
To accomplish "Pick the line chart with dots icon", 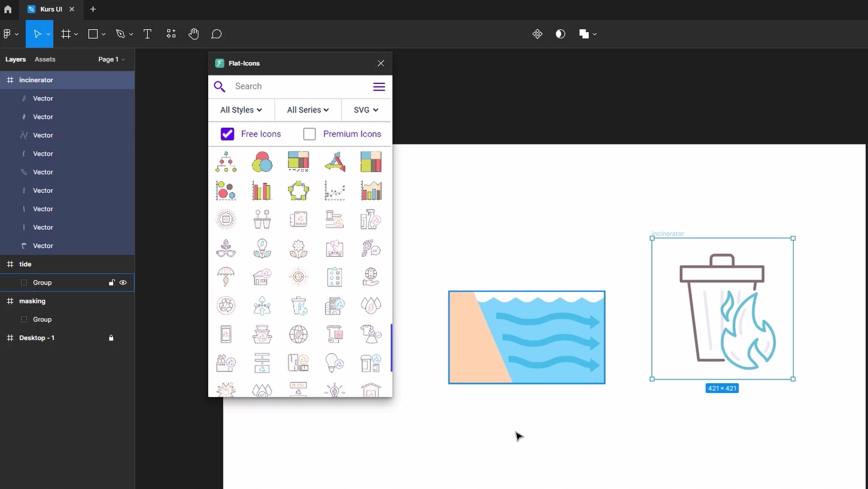I will pos(334,190).
